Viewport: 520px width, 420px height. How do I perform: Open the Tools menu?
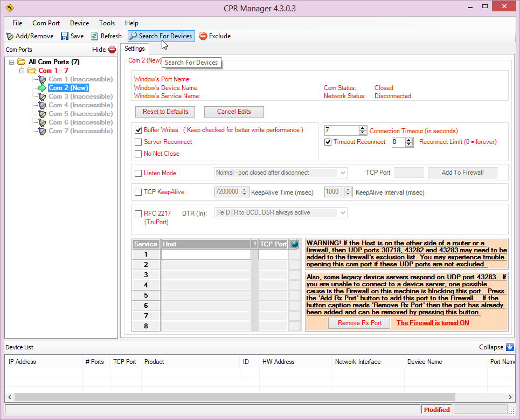(107, 23)
